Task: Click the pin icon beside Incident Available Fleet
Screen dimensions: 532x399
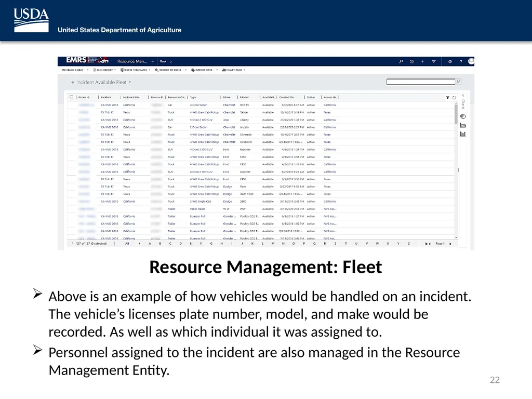Action: pyautogui.click(x=73, y=83)
